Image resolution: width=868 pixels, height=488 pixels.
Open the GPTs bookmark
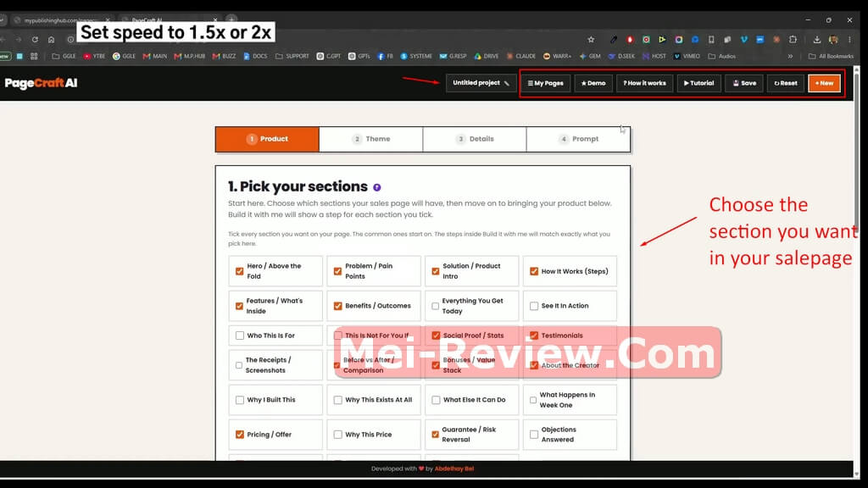tap(359, 56)
